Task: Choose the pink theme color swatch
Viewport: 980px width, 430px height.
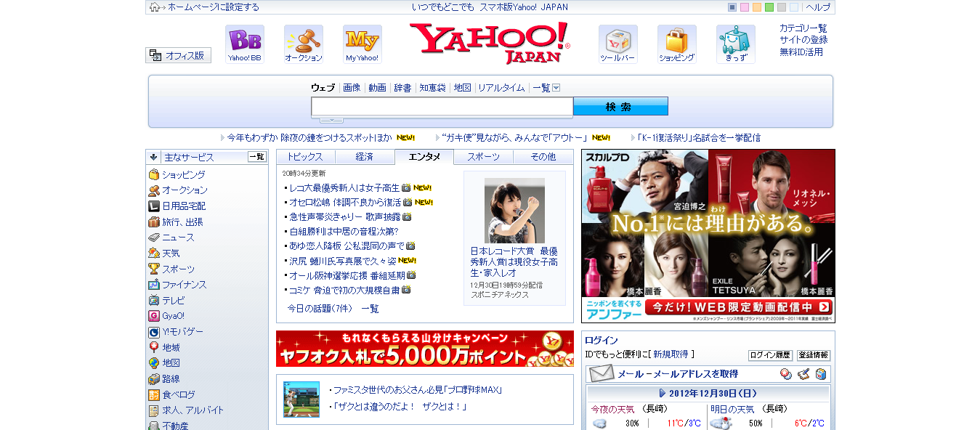Action: click(745, 7)
